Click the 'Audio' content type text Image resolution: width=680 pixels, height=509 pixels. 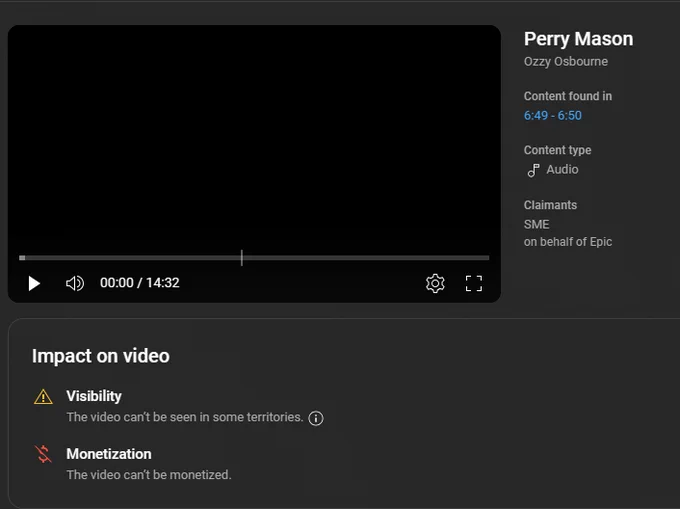click(562, 170)
